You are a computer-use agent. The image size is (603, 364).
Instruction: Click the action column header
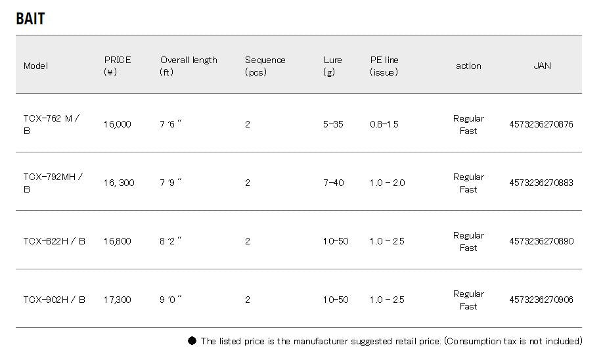click(x=468, y=66)
